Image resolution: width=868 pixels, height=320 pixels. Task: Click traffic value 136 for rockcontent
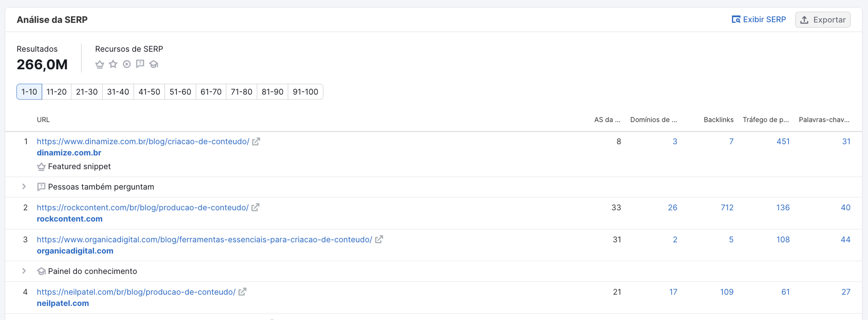coord(783,208)
